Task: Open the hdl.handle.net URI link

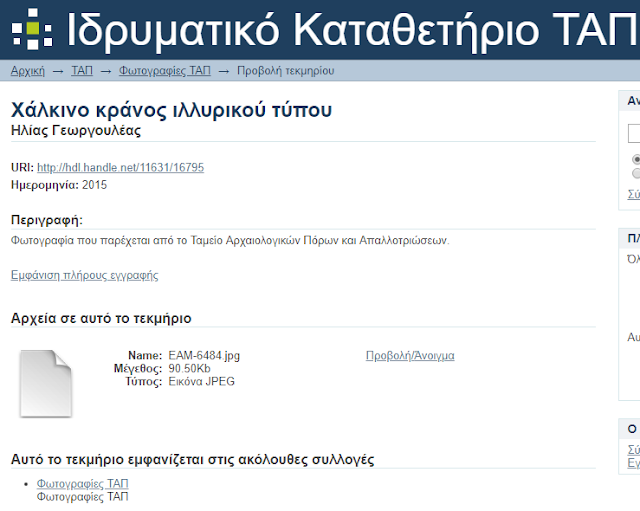Action: tap(120, 168)
